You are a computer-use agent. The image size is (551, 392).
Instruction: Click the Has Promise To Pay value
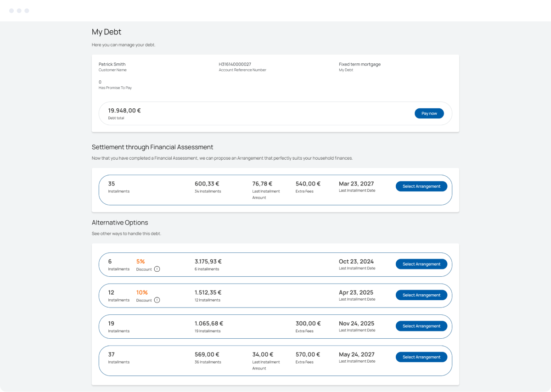100,82
